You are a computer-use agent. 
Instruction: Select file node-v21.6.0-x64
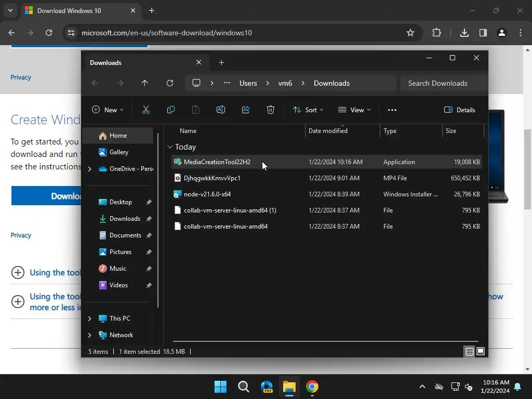coord(327,194)
